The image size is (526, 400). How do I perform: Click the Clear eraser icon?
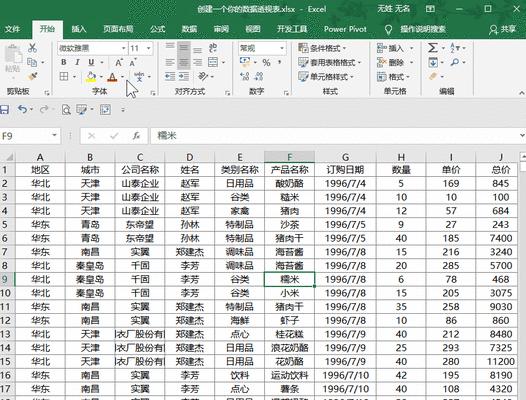pos(433,77)
